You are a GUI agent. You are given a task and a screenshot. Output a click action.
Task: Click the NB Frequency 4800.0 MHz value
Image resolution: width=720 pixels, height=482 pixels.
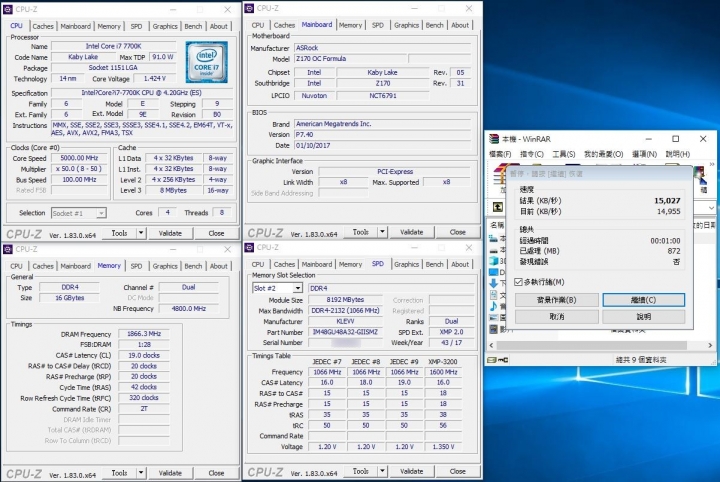pos(188,308)
